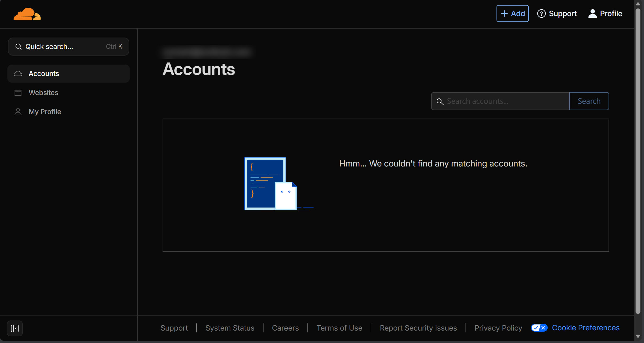The height and width of the screenshot is (343, 644).
Task: Click the Cloudflare logo
Action: [x=27, y=13]
